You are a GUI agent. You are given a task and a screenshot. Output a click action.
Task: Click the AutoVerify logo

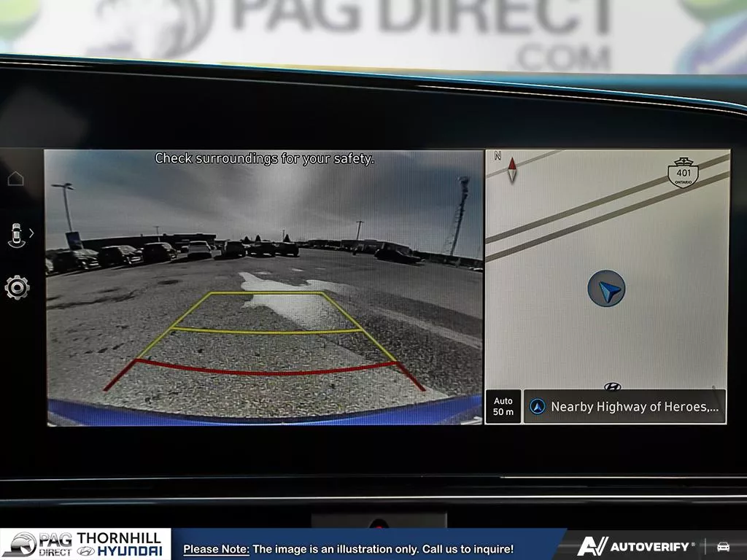pyautogui.click(x=635, y=546)
